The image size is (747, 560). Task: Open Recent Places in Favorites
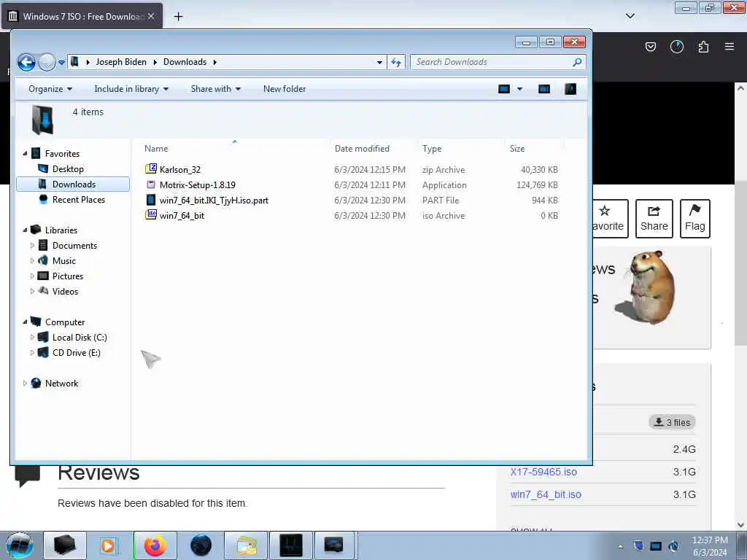[79, 200]
